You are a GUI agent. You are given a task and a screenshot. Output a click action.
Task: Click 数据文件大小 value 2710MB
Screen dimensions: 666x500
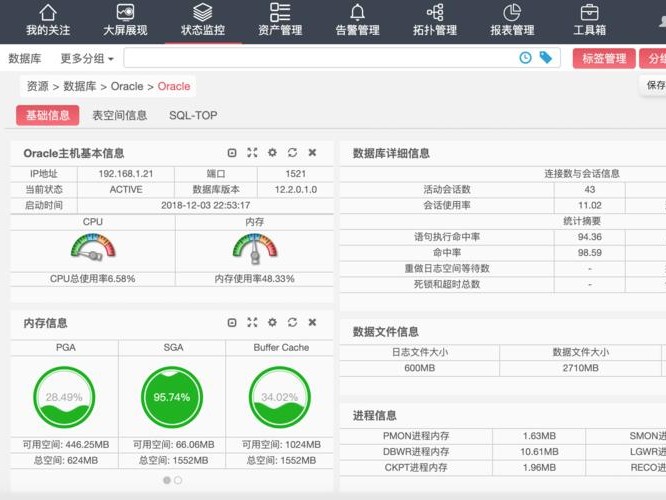(581, 368)
